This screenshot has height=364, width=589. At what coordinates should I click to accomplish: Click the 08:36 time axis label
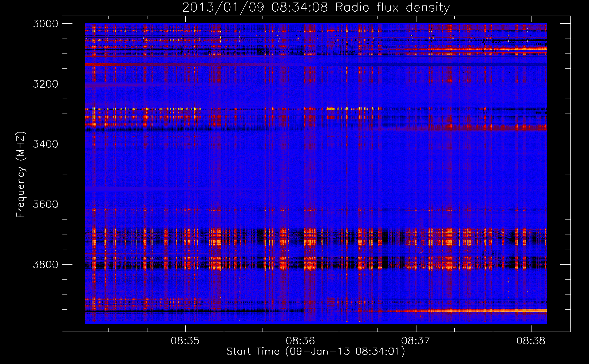(301, 341)
